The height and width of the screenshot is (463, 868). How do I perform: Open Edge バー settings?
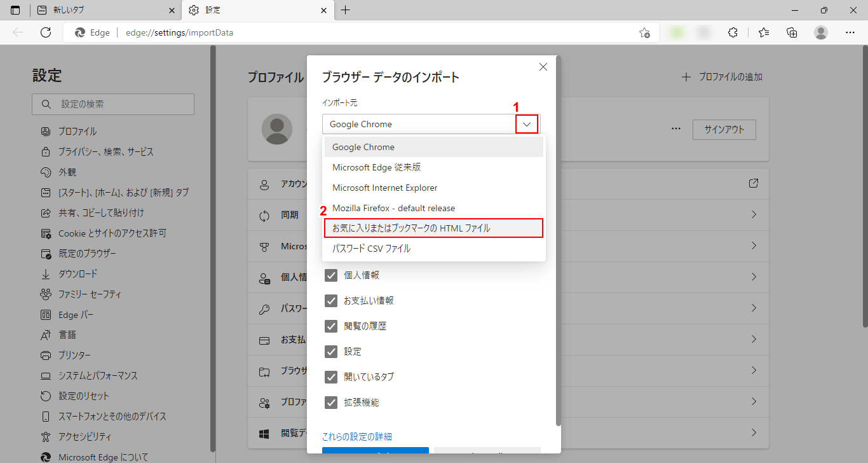[x=67, y=314]
